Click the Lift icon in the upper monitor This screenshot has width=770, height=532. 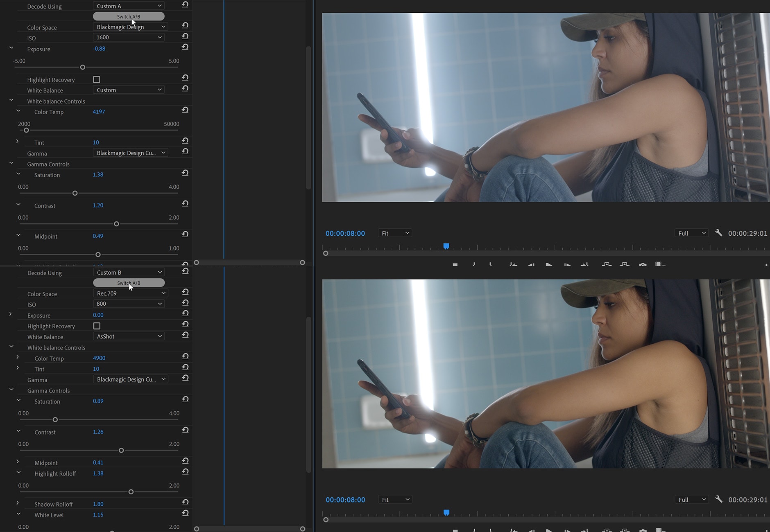[607, 264]
